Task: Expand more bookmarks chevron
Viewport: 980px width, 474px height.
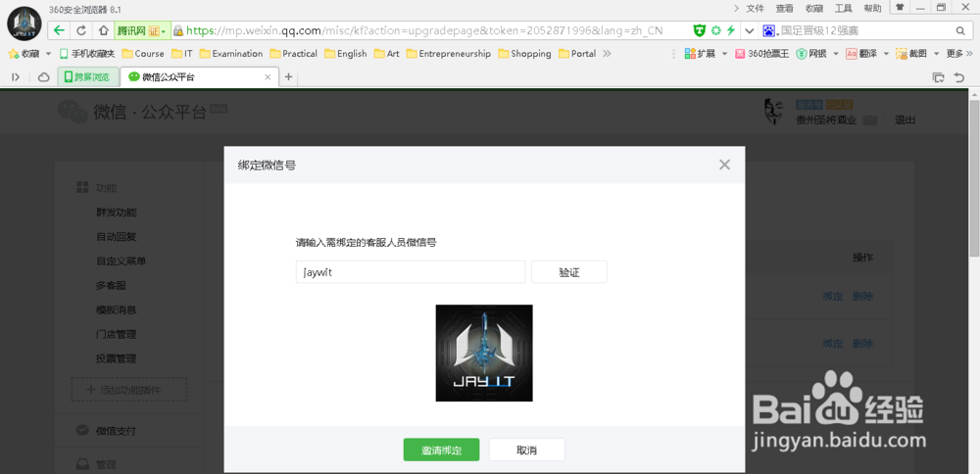Action: pyautogui.click(x=607, y=54)
